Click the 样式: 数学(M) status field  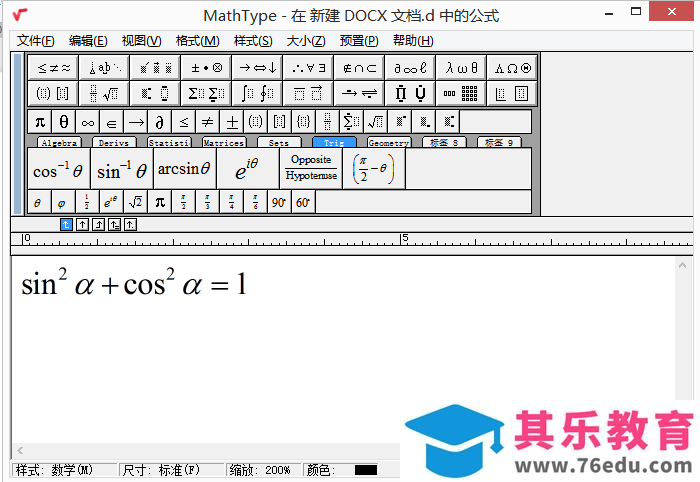[64, 470]
